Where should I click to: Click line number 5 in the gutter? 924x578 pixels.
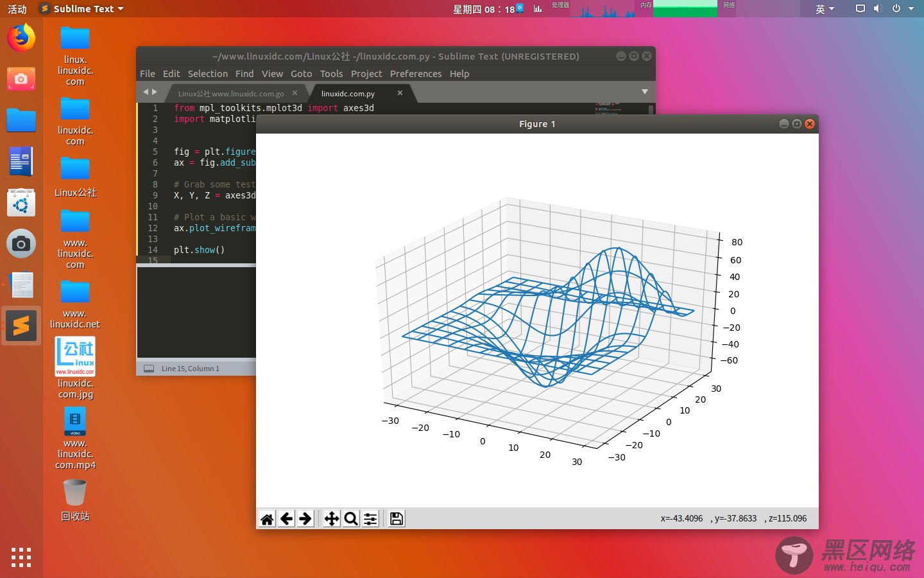(155, 152)
